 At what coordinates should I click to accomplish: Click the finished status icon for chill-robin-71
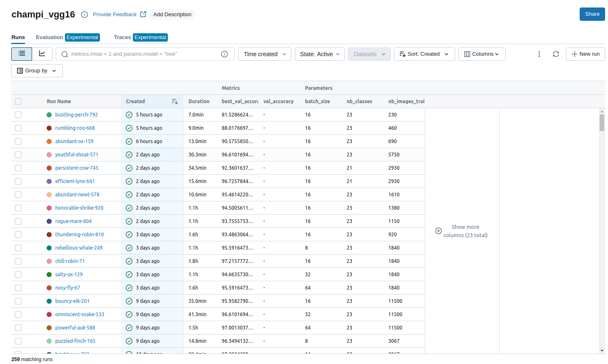[x=129, y=261]
